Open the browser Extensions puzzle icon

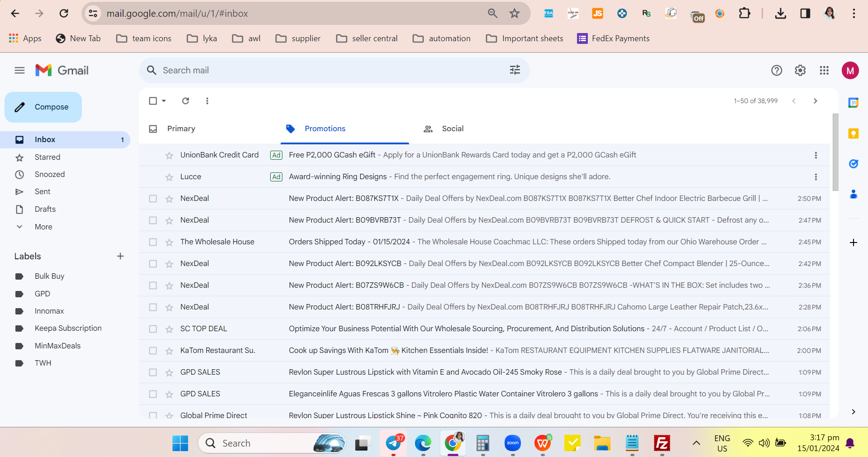click(x=744, y=14)
